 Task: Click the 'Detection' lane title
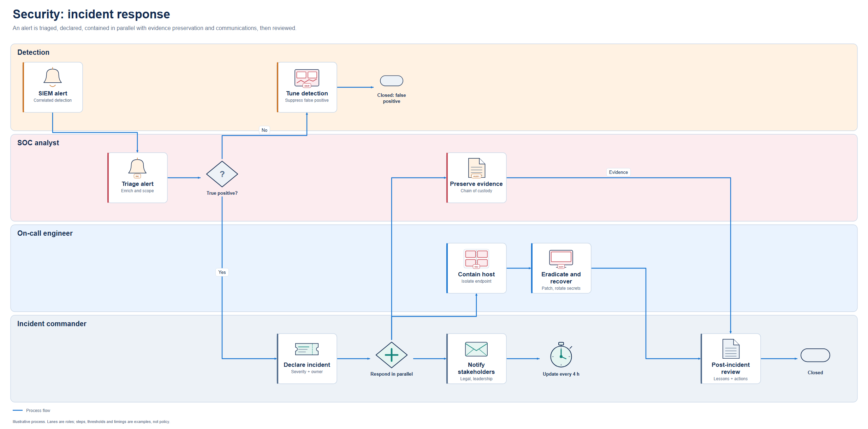tap(33, 52)
